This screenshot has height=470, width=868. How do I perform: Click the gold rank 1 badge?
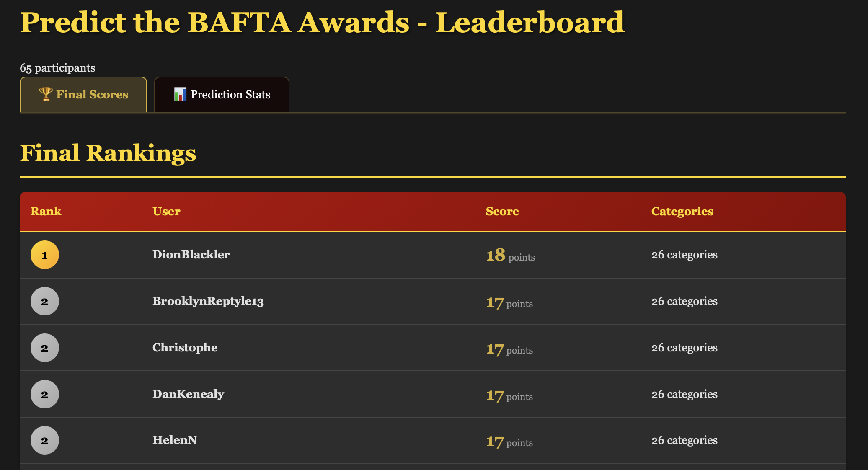(x=45, y=255)
